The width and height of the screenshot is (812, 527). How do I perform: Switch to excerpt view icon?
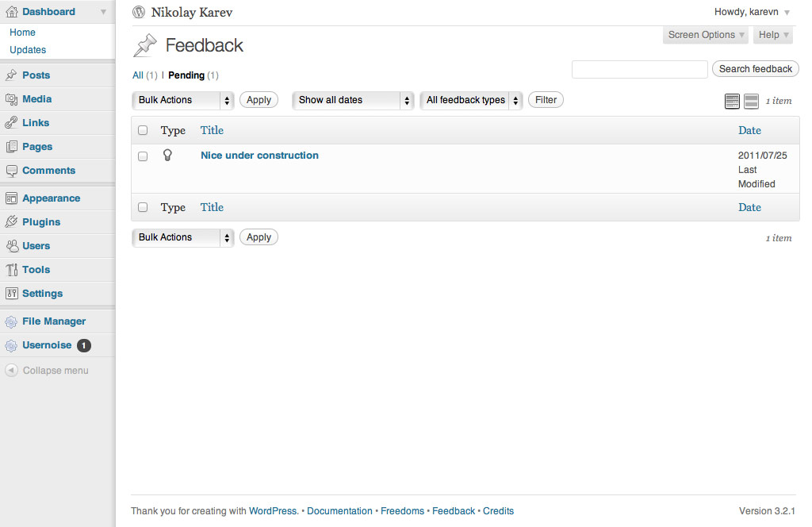pos(751,101)
